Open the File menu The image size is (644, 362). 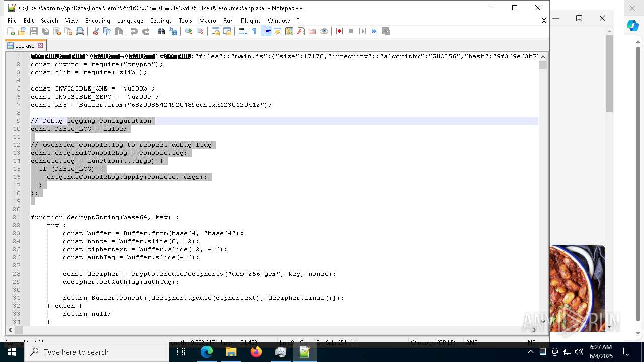(x=12, y=21)
